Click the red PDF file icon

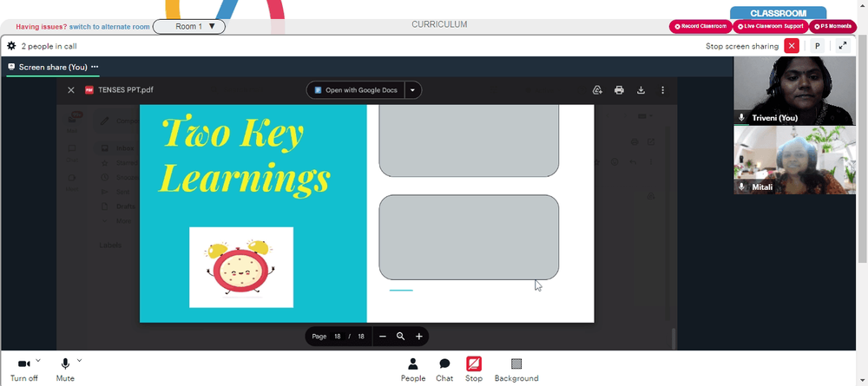[x=89, y=90]
